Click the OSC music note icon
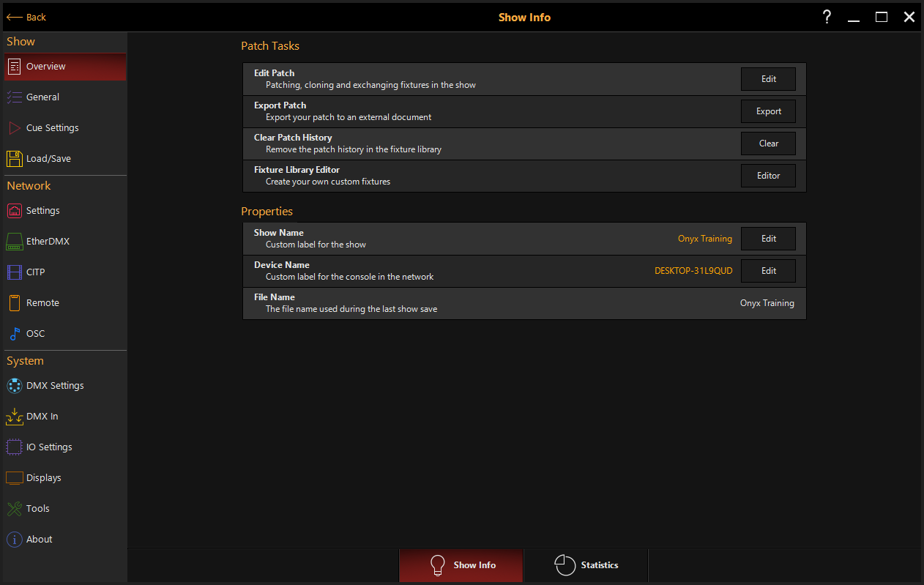The image size is (924, 585). point(14,334)
